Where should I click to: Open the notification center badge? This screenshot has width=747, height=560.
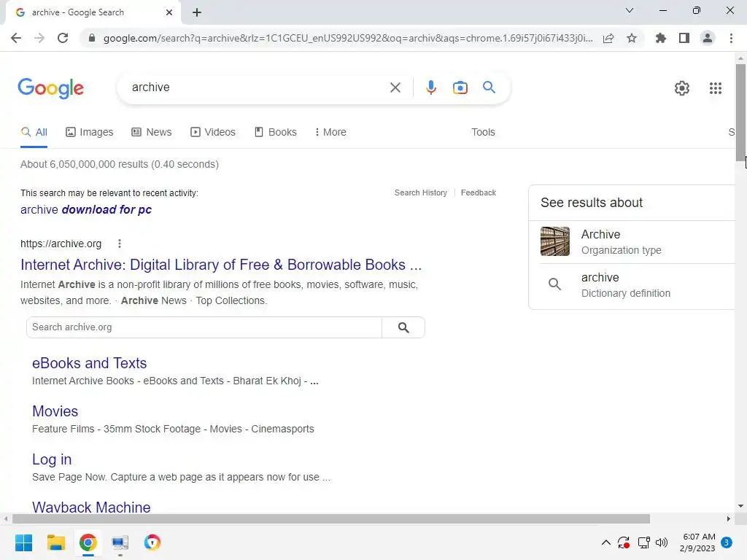727,542
